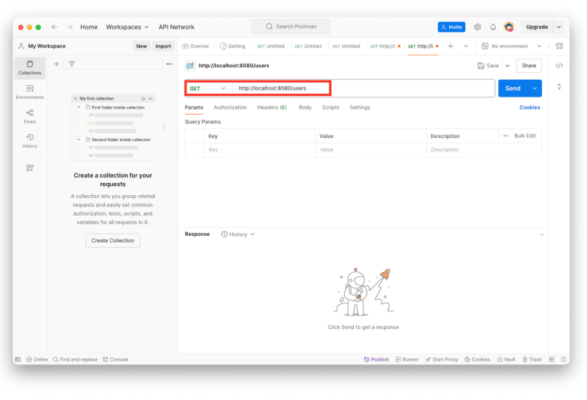The image size is (587, 400).
Task: Open API Network menu item
Action: coord(176,27)
